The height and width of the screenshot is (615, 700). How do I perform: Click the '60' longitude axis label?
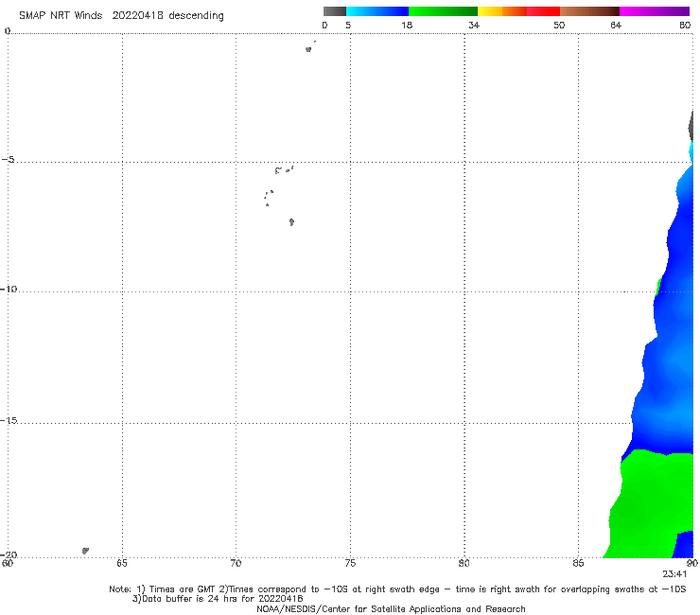tap(8, 563)
